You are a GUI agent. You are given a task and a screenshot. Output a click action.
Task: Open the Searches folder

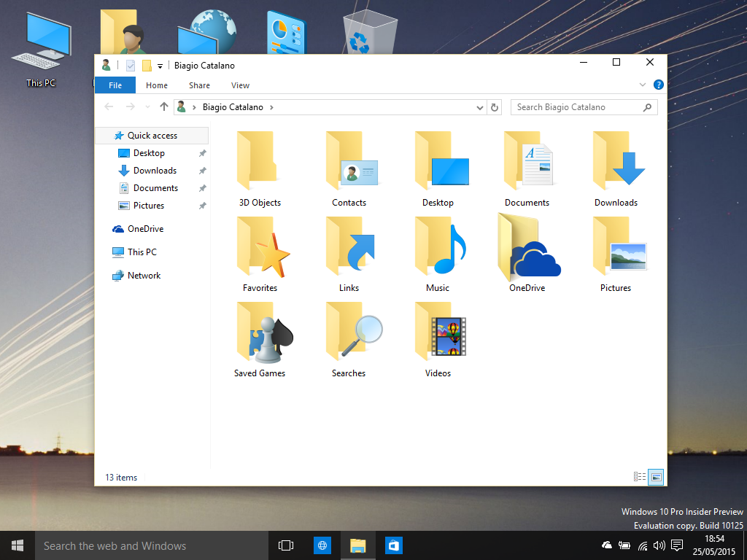click(x=349, y=340)
